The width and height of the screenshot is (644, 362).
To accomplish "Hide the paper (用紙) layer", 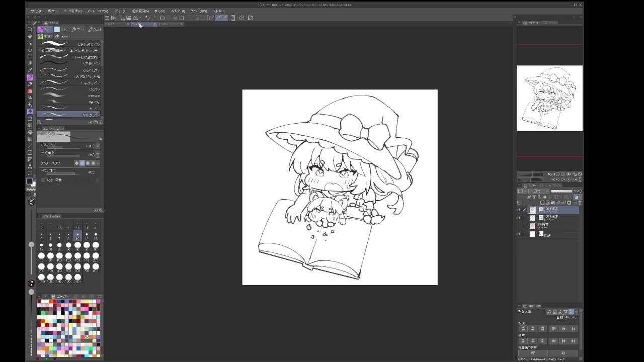I will 519,234.
